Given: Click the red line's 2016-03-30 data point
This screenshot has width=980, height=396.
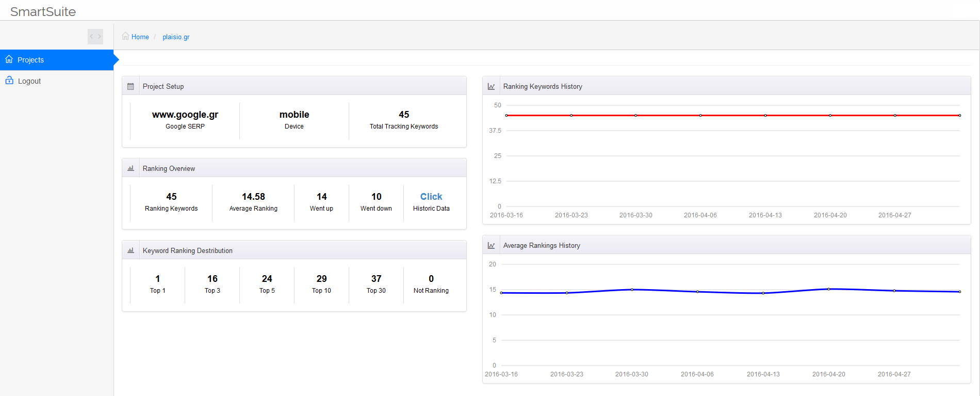Looking at the screenshot, I should coord(636,115).
